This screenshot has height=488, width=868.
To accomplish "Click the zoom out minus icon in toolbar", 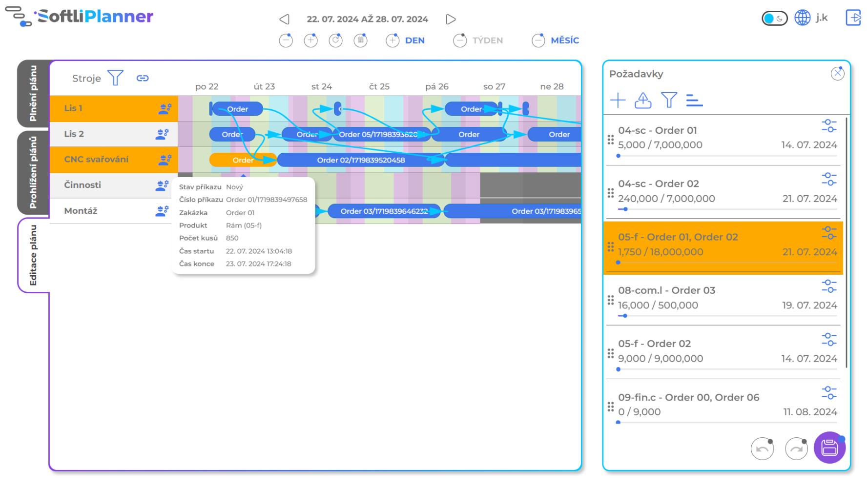I will point(286,41).
